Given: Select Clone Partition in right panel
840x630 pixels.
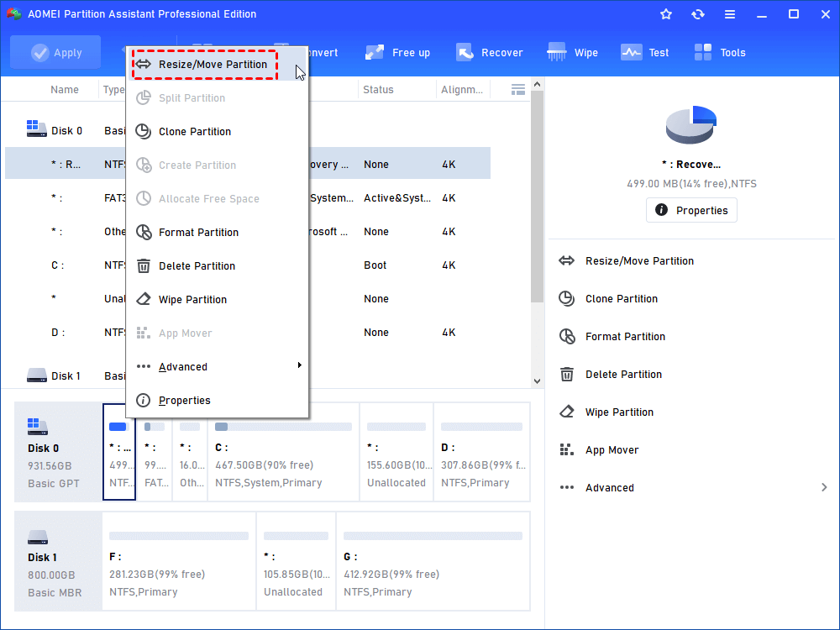Looking at the screenshot, I should (x=622, y=299).
